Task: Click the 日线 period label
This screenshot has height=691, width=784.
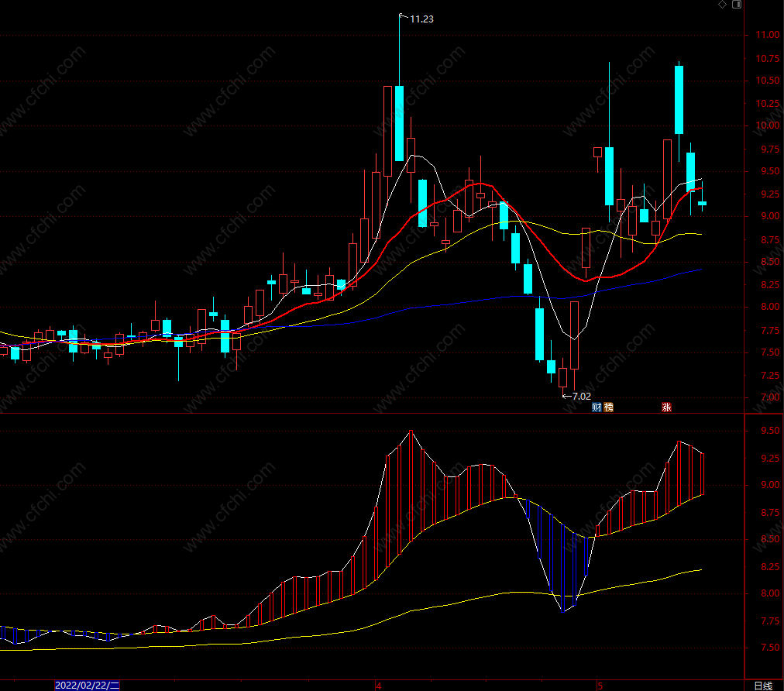Action: [764, 686]
